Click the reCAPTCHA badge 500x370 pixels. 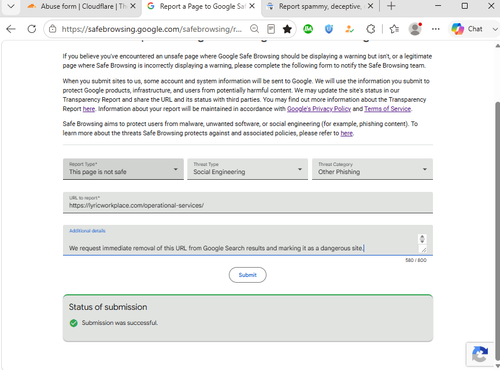click(480, 354)
